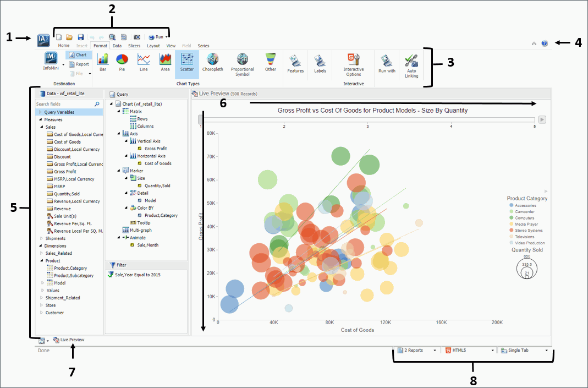
Task: Minimize the ribbon with the caret icon
Action: [534, 43]
